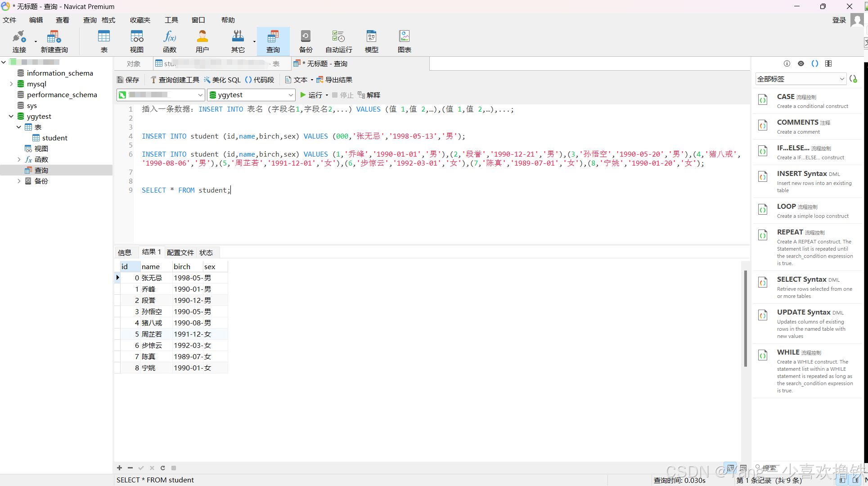
Task: Toggle the eye preview icon in right panel
Action: coord(801,63)
